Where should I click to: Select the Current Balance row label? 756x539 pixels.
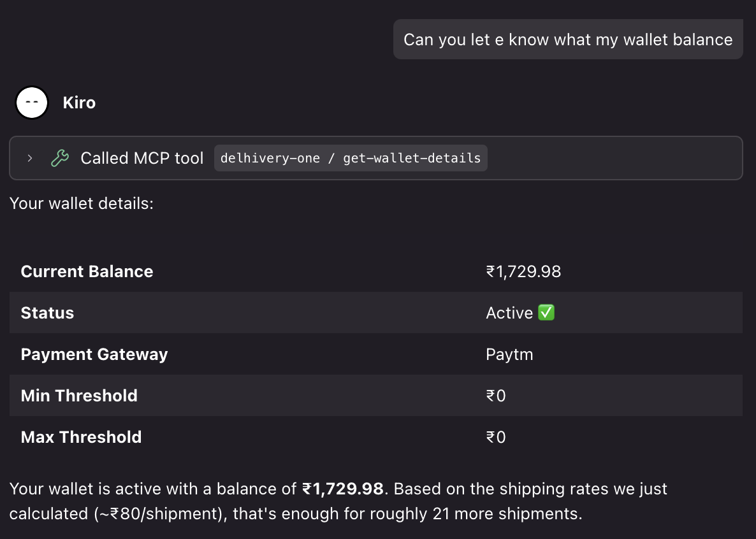pos(87,271)
